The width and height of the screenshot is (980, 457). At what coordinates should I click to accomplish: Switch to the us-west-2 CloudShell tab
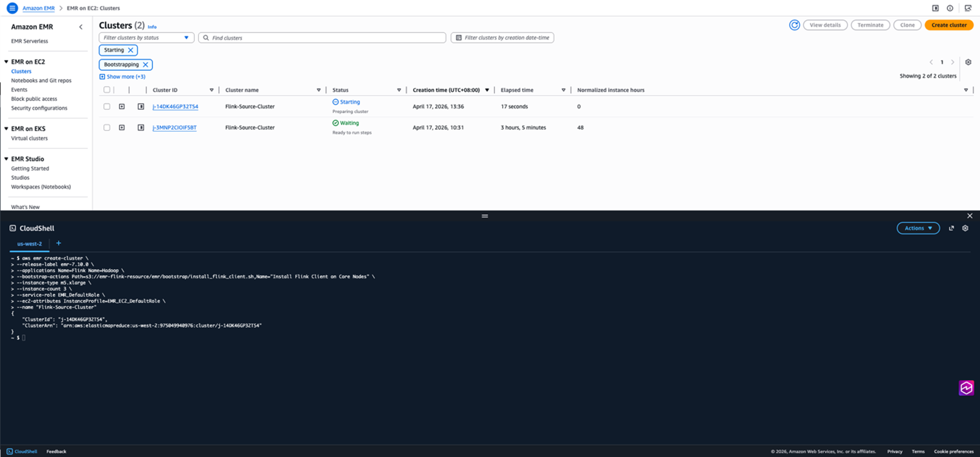29,243
